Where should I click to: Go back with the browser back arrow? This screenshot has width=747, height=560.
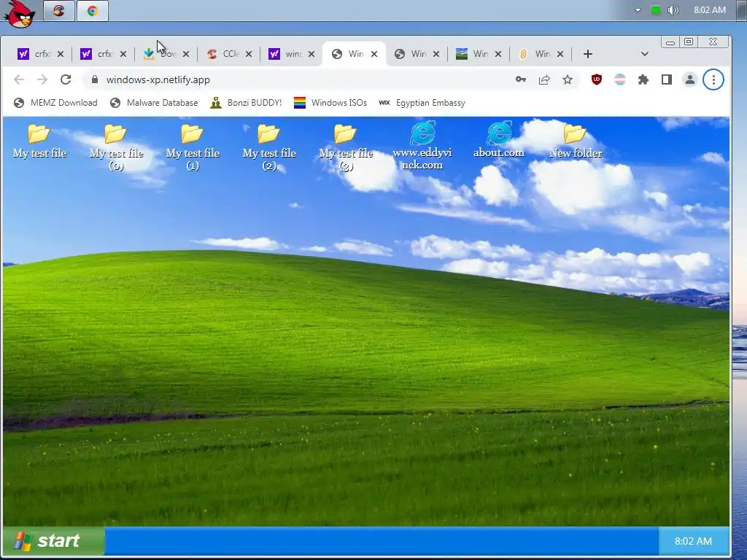pyautogui.click(x=18, y=79)
